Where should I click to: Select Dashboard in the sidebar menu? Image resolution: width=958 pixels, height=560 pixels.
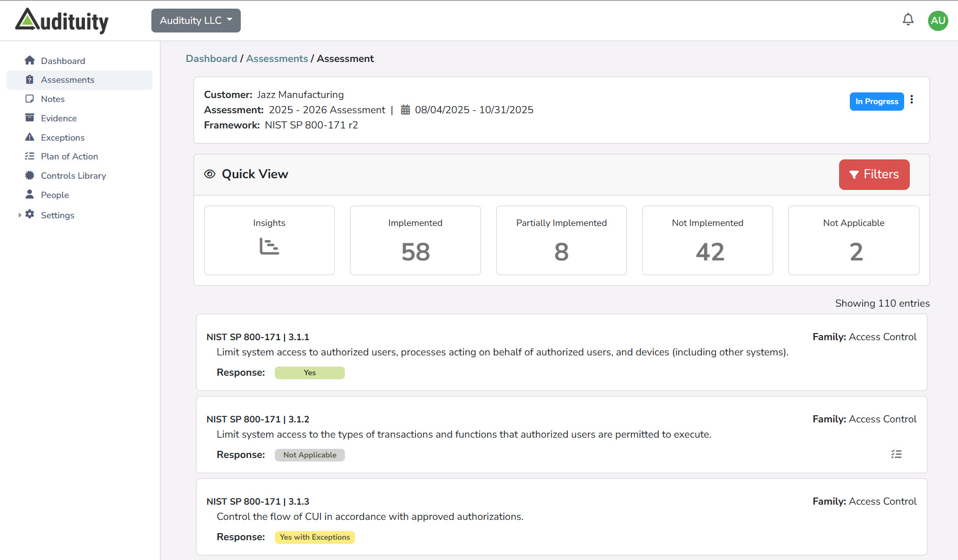pyautogui.click(x=62, y=60)
